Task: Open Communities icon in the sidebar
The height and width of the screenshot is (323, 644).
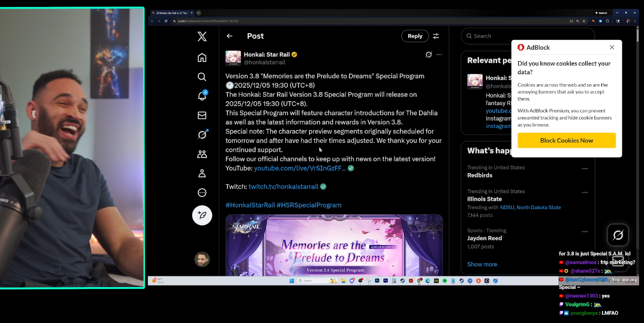Action: point(202,154)
